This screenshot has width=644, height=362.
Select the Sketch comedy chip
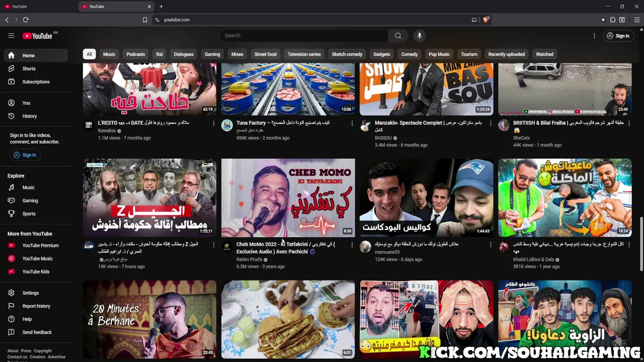click(x=347, y=54)
